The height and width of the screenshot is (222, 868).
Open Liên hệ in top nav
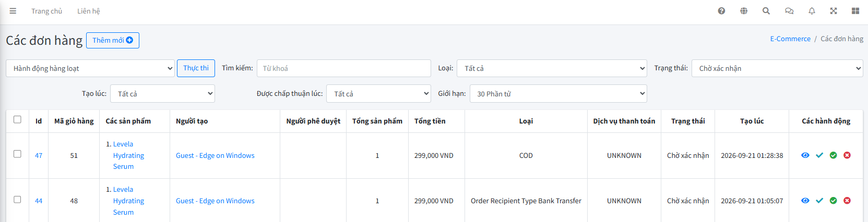coord(89,11)
